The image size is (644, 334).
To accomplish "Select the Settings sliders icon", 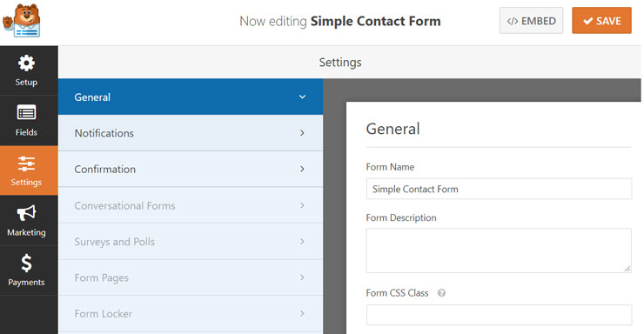I will 26,164.
